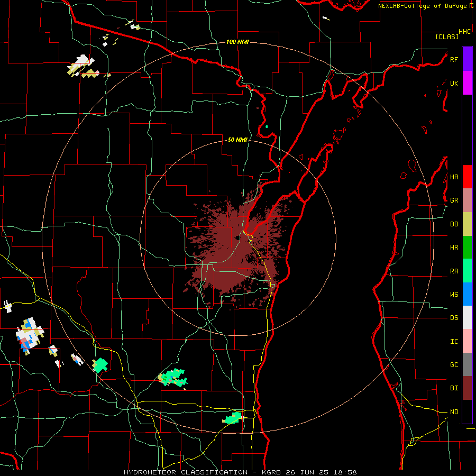
Task: Click the ND black legend swatch
Action: pos(467,411)
